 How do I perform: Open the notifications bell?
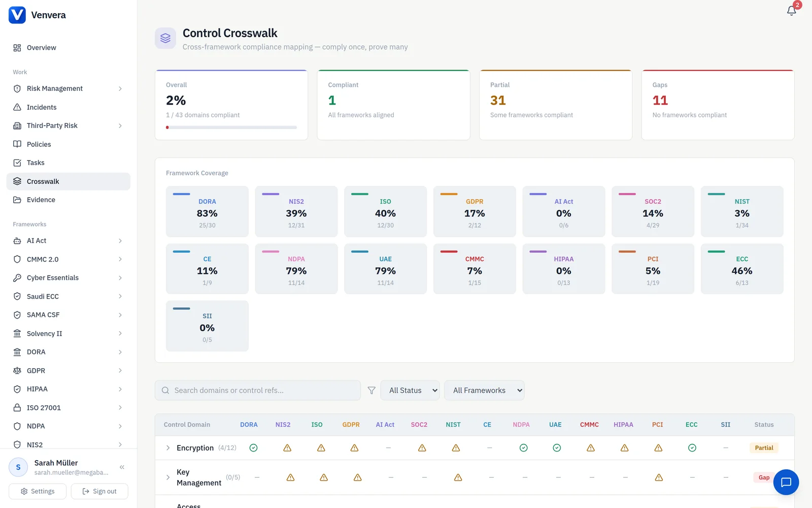pyautogui.click(x=791, y=11)
